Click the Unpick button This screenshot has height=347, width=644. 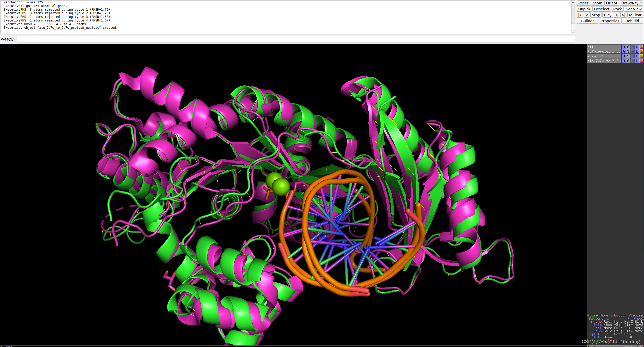pos(584,9)
